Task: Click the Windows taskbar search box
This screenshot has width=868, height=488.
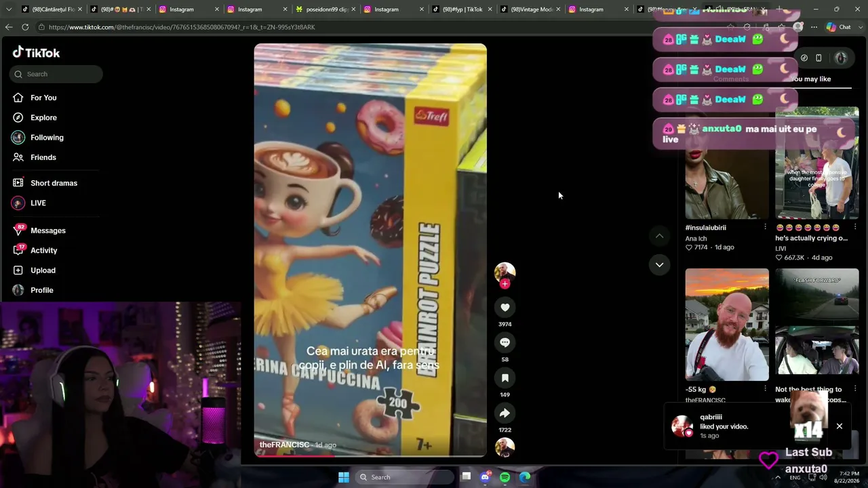Action: [x=404, y=477]
